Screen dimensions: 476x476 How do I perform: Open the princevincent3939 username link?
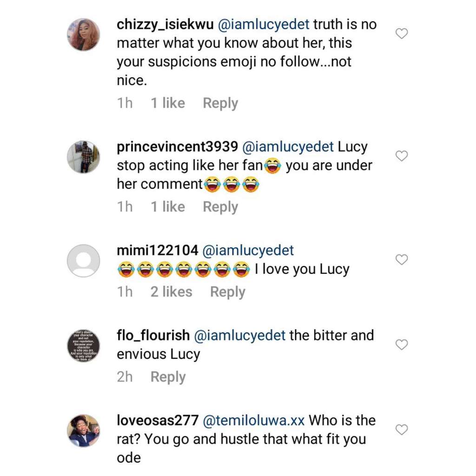178,147
